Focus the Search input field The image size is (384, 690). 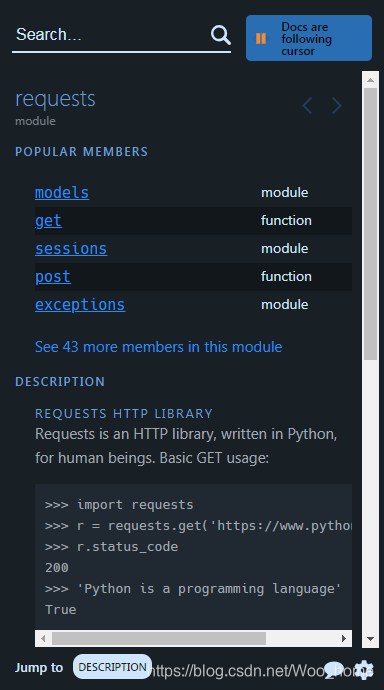110,35
